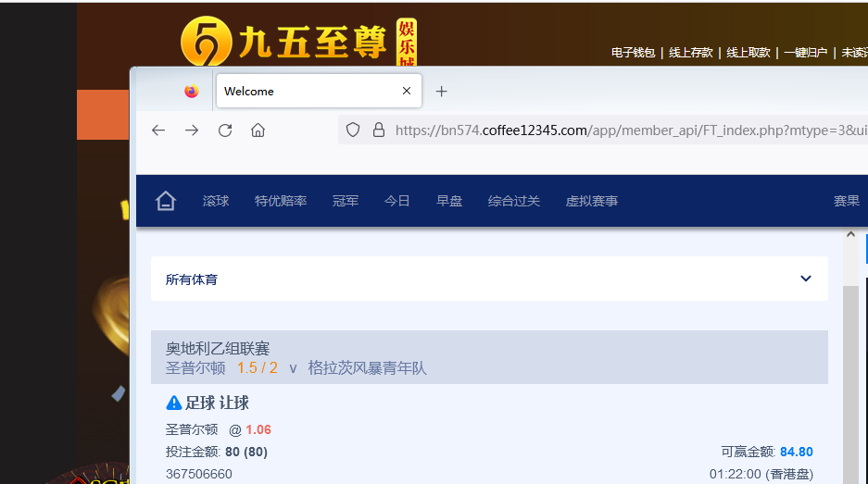Click the odds value 1.06
Image resolution: width=868 pixels, height=484 pixels.
(258, 429)
